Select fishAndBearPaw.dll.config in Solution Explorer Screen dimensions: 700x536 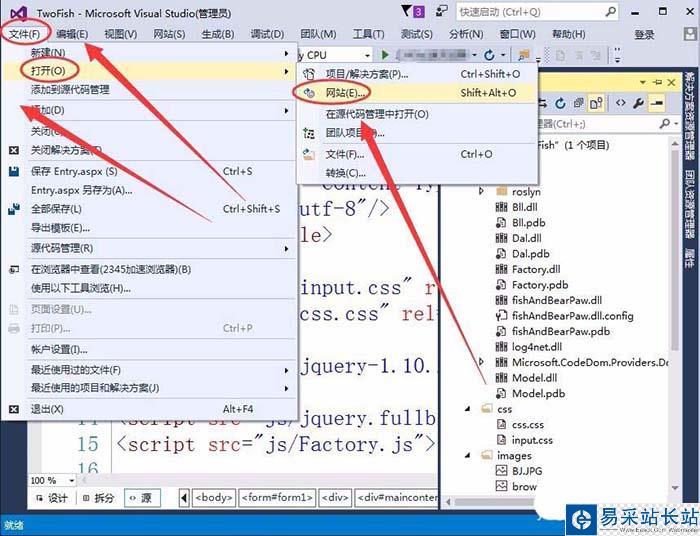572,316
